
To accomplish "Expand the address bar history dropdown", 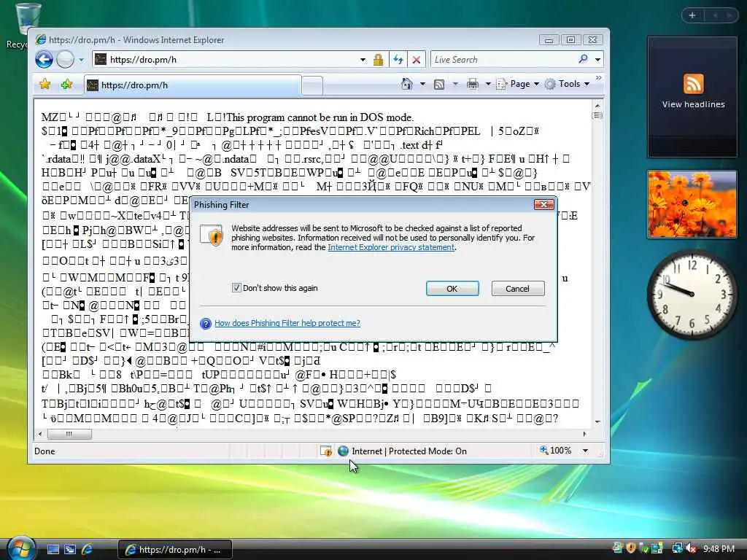I will point(363,60).
